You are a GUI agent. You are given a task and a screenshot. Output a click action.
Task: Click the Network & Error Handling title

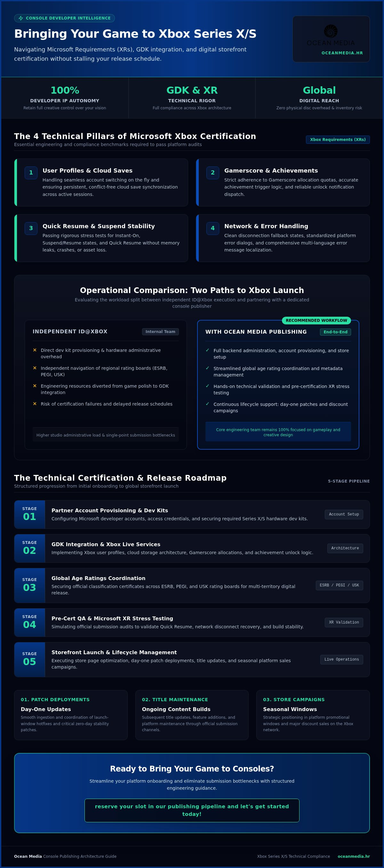[266, 226]
